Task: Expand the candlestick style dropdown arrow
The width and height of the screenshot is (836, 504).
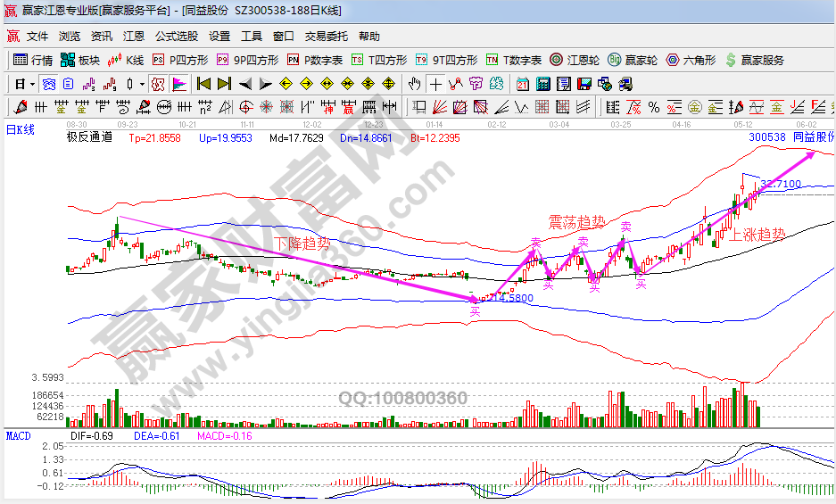Action: pos(143,84)
